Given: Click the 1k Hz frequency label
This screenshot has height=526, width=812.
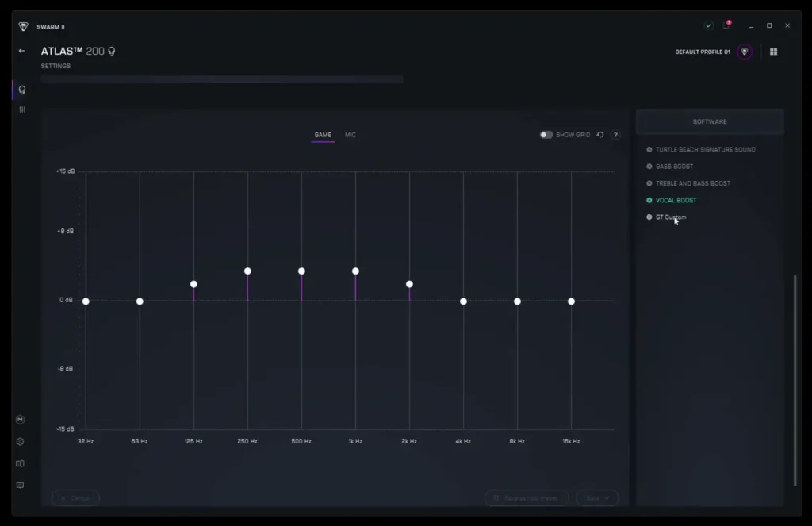Looking at the screenshot, I should point(355,442).
